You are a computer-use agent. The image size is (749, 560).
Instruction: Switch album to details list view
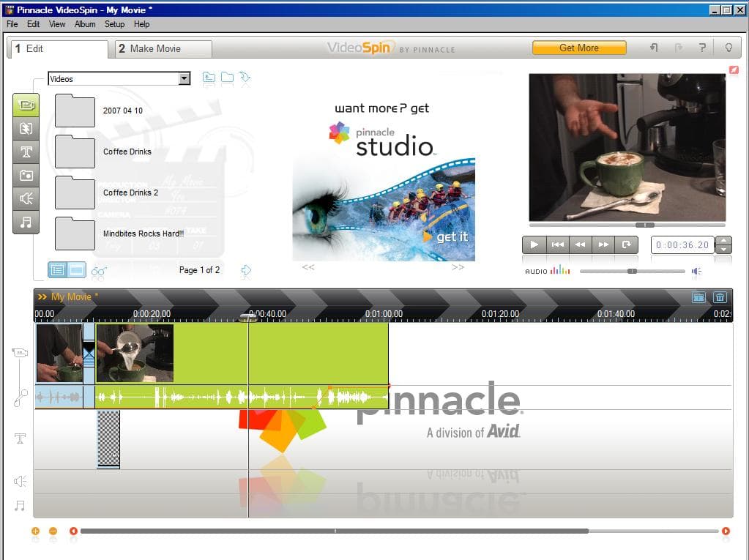click(x=57, y=270)
